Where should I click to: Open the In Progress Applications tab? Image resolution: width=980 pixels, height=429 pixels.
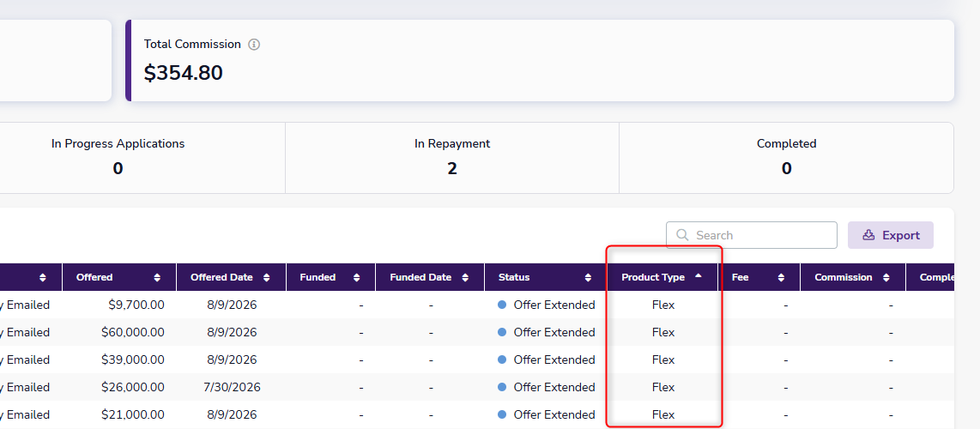[x=118, y=158]
